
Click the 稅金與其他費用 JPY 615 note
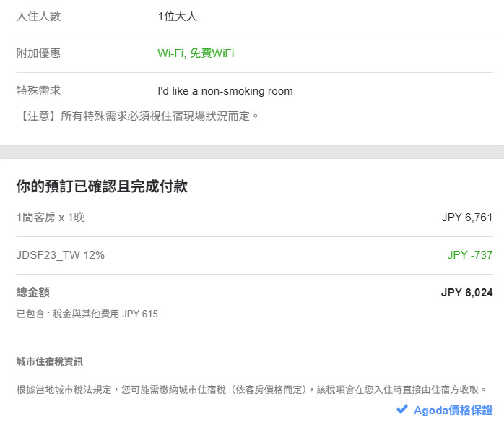tap(87, 314)
